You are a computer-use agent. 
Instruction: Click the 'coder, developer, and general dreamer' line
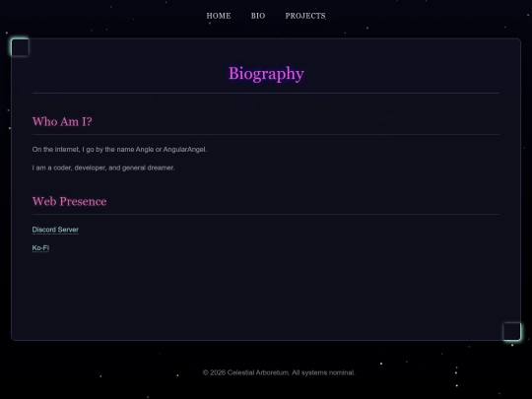point(103,167)
